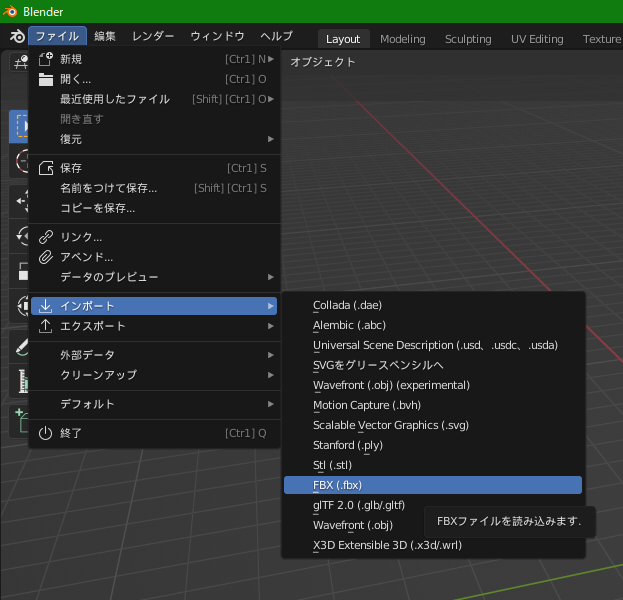Import a Collada (.dae) file
The height and width of the screenshot is (600, 623).
(x=433, y=305)
